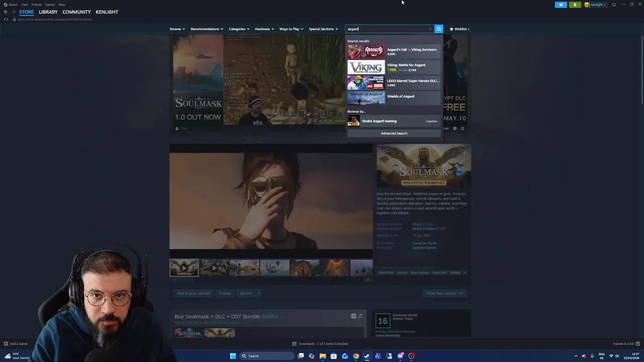Image resolution: width=644 pixels, height=362 pixels.
Task: Pop out the broadcast stream window
Action: 462,128
